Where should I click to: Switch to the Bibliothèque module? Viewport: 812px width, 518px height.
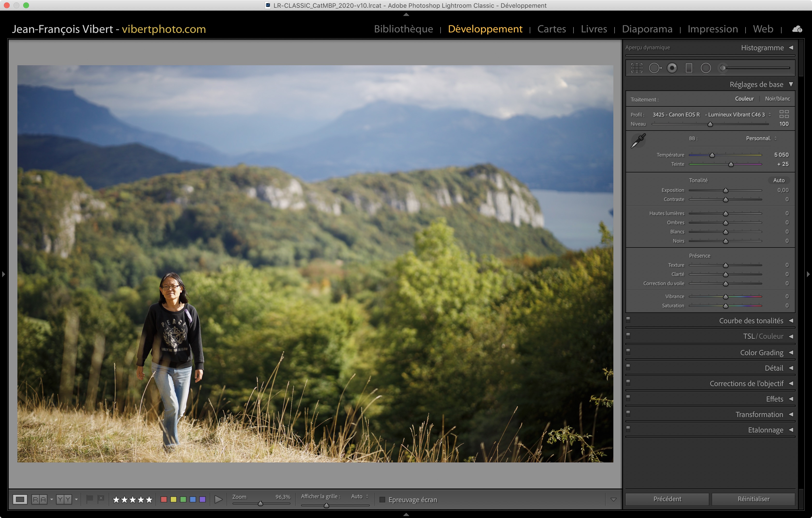tap(403, 29)
